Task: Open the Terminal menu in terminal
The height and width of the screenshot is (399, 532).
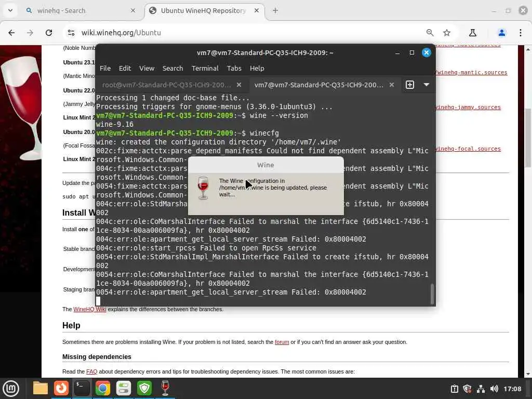Action: point(205,68)
